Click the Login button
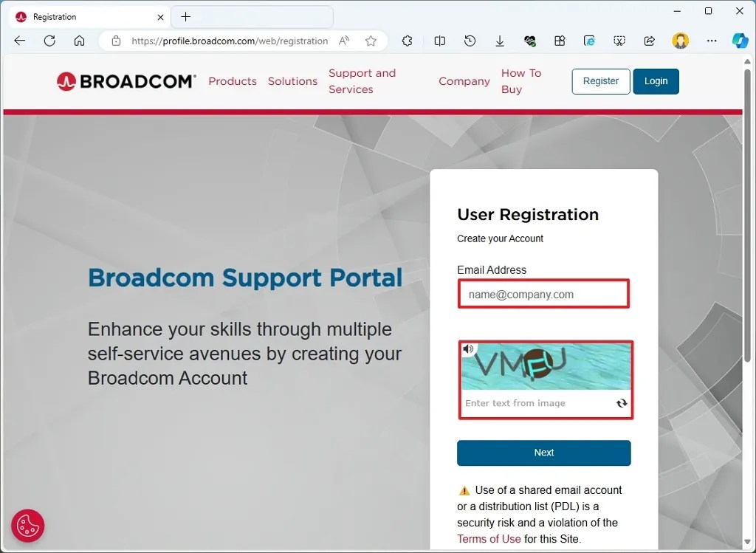Viewport: 756px width, 553px height. click(656, 81)
